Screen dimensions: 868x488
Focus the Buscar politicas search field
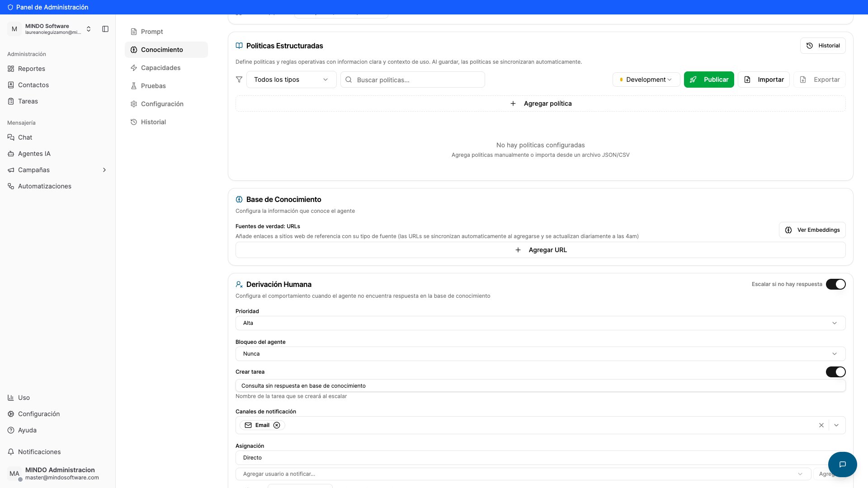pos(413,80)
